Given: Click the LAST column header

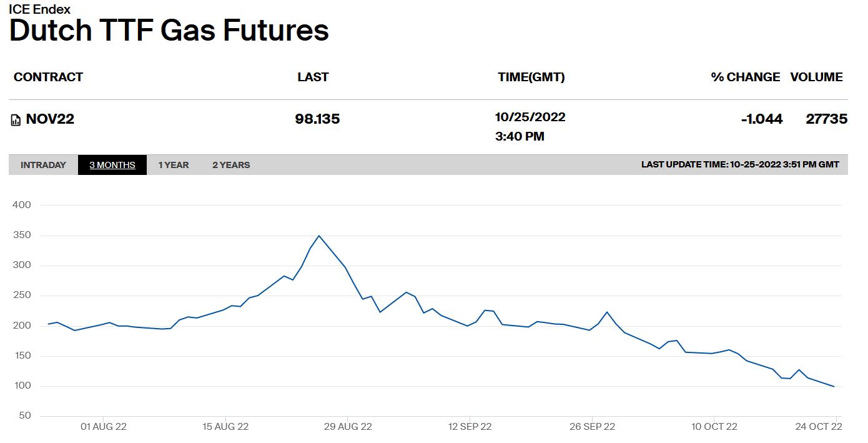Looking at the screenshot, I should point(313,77).
